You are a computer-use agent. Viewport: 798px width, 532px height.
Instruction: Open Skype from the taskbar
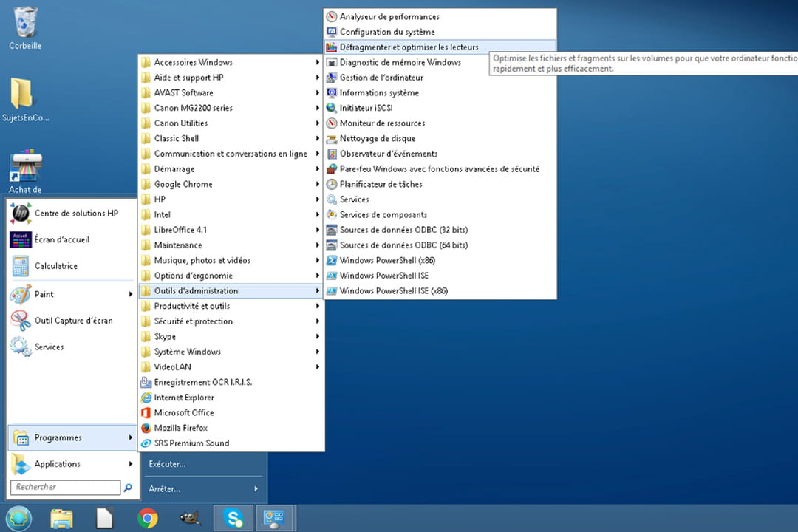[233, 519]
